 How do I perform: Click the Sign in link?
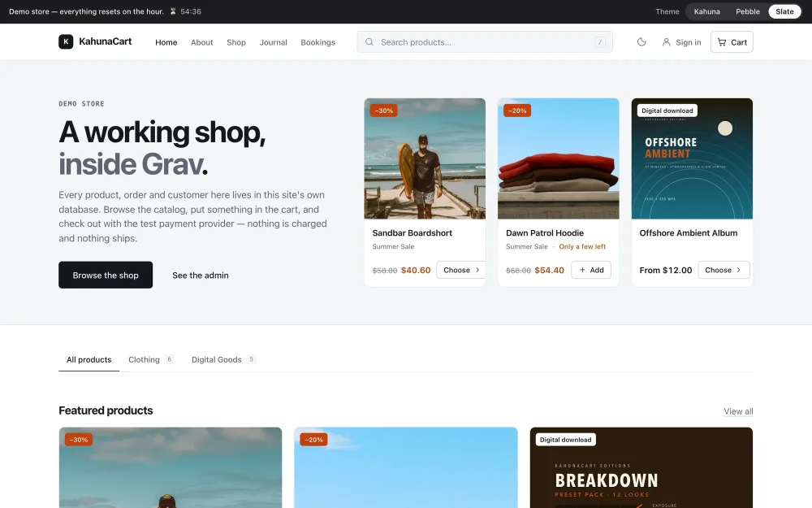click(681, 42)
